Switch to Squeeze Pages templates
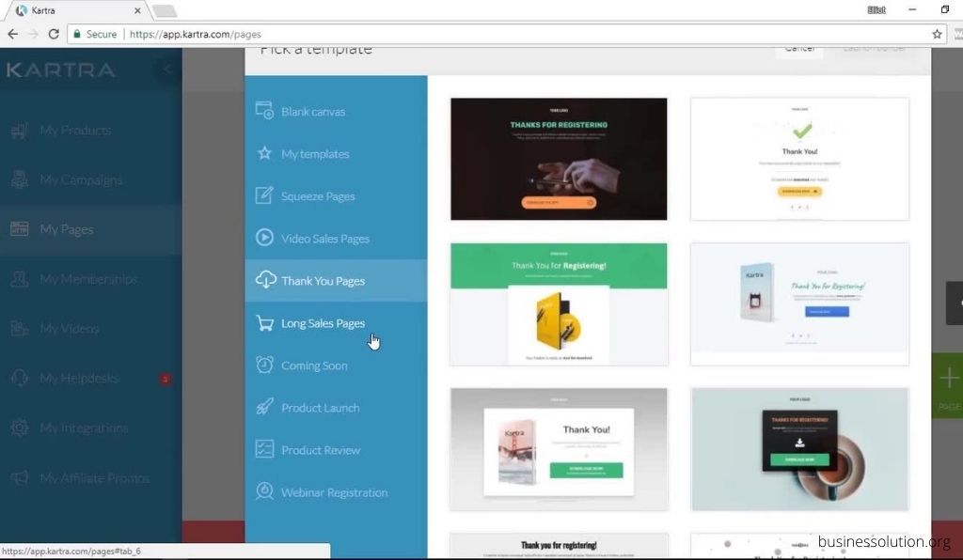This screenshot has height=560, width=963. (336, 196)
